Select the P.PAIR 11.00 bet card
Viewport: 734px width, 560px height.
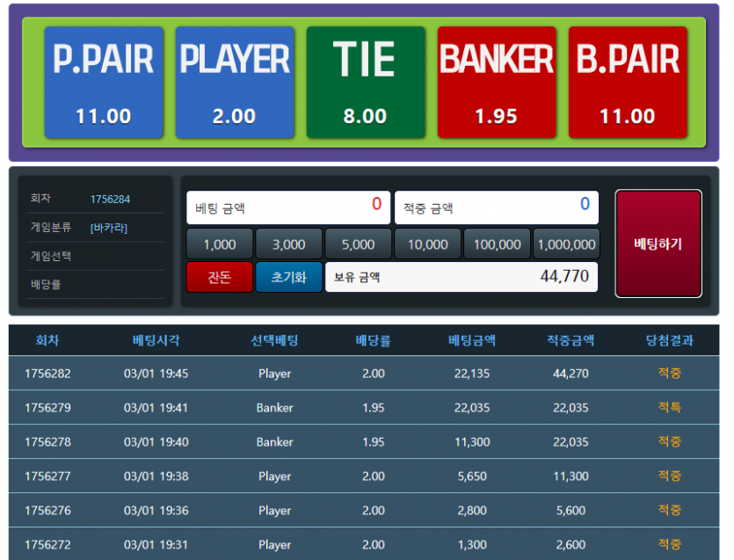tap(104, 83)
